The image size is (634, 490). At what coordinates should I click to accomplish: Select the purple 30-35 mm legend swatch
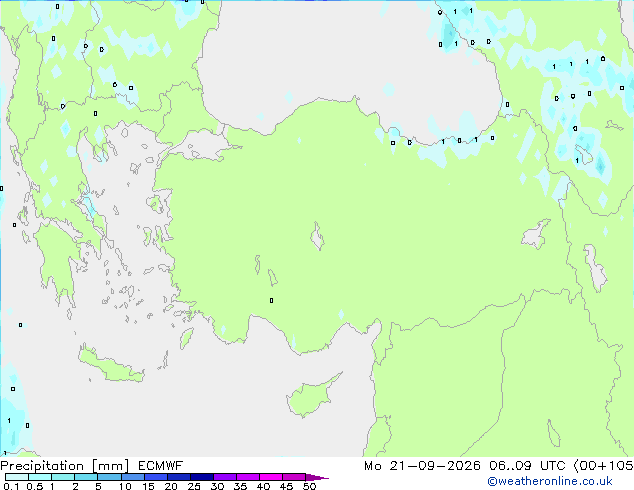[x=225, y=477]
